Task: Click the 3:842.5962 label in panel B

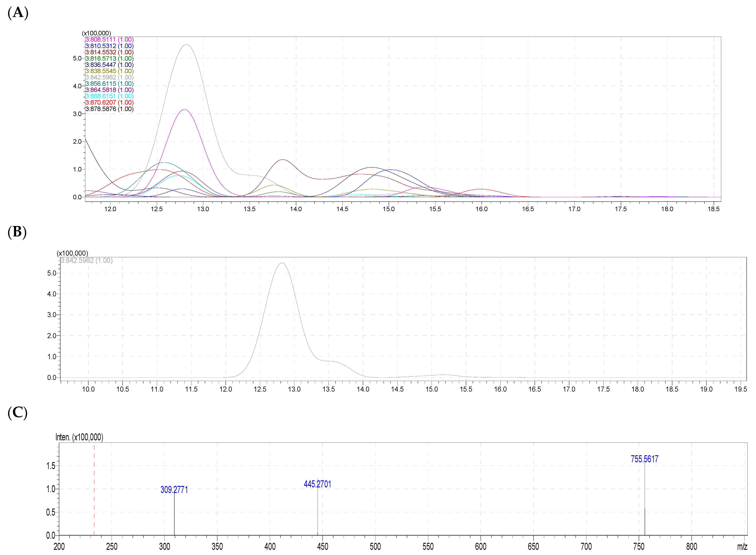Action: click(x=86, y=260)
